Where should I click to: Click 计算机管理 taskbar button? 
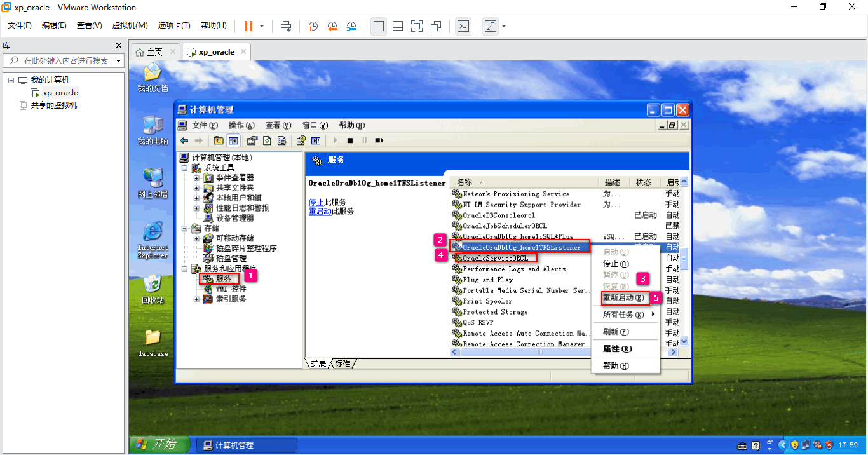click(x=247, y=445)
